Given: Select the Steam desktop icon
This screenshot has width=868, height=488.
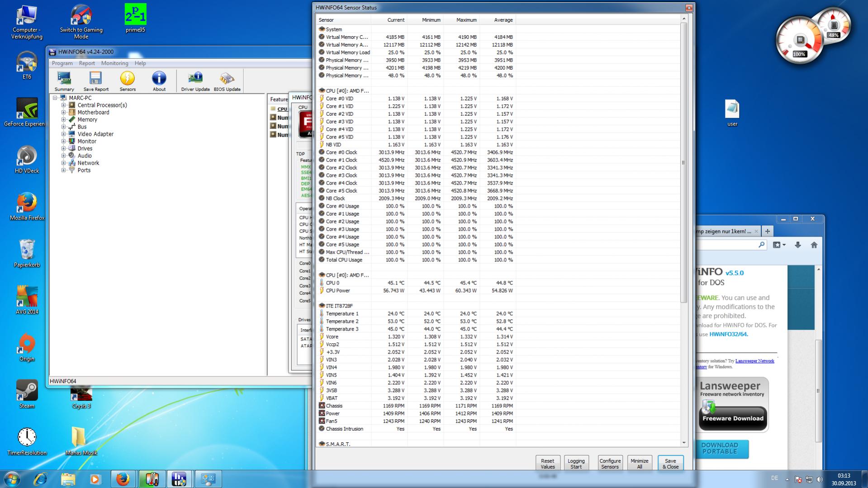Looking at the screenshot, I should tap(27, 394).
